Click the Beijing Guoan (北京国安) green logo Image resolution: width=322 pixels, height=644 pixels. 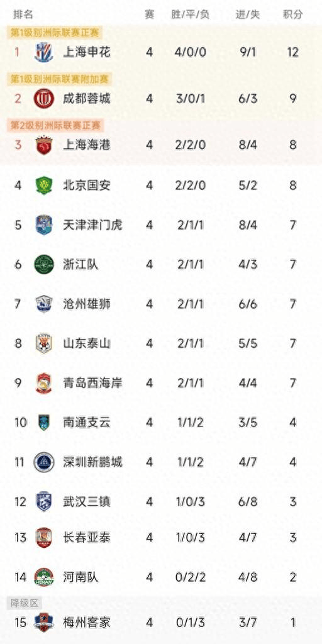[44, 186]
